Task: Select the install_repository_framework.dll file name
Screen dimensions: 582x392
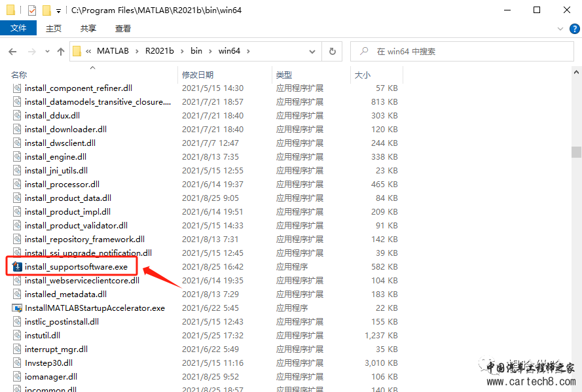Action: (x=84, y=240)
